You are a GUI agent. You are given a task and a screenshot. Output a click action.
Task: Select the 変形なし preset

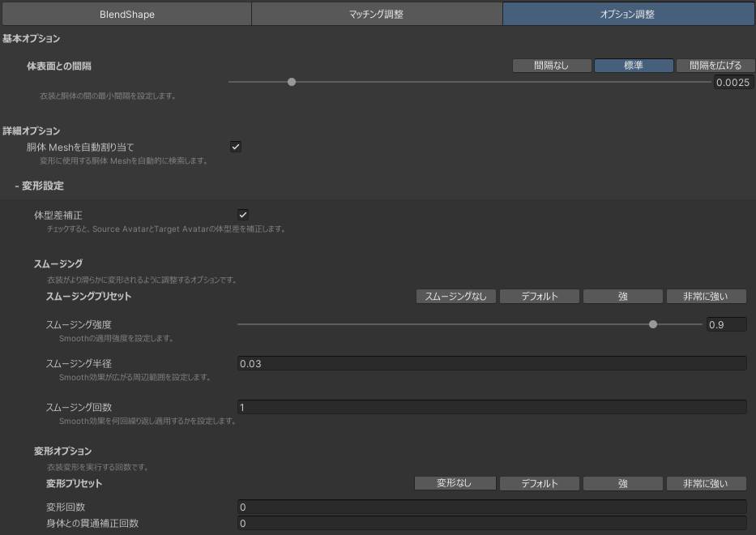coord(455,483)
